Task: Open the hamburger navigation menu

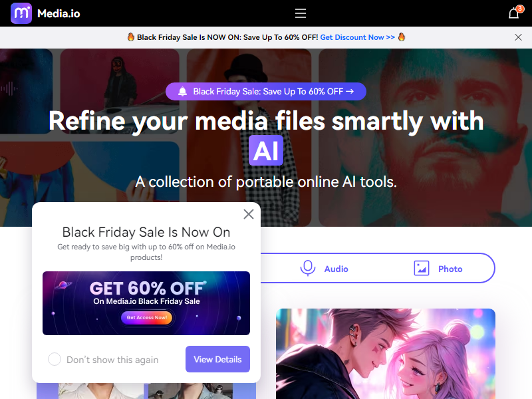Action: tap(301, 13)
